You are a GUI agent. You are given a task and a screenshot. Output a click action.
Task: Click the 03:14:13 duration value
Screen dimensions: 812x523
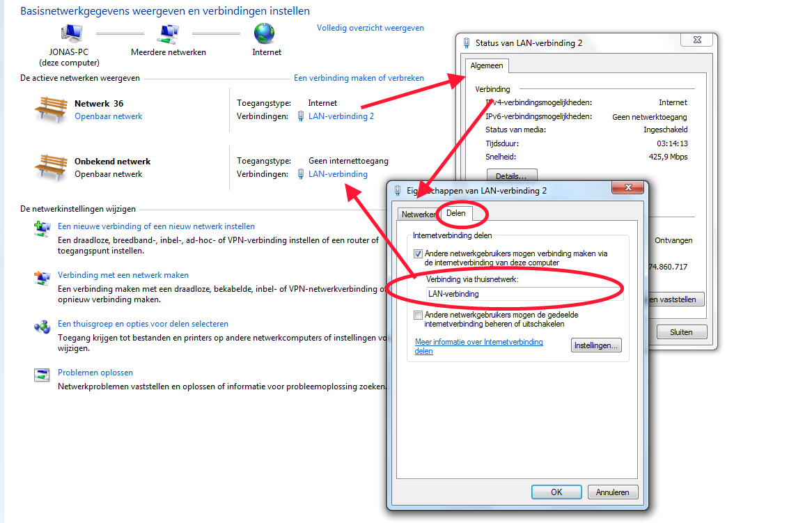(x=672, y=143)
